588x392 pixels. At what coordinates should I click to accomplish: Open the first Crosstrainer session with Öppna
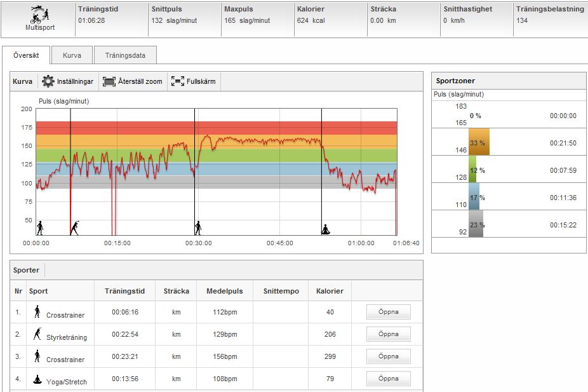(388, 311)
